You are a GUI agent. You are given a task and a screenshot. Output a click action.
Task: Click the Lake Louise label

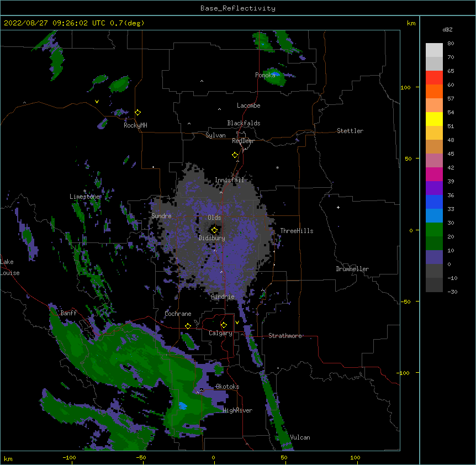[10, 267]
